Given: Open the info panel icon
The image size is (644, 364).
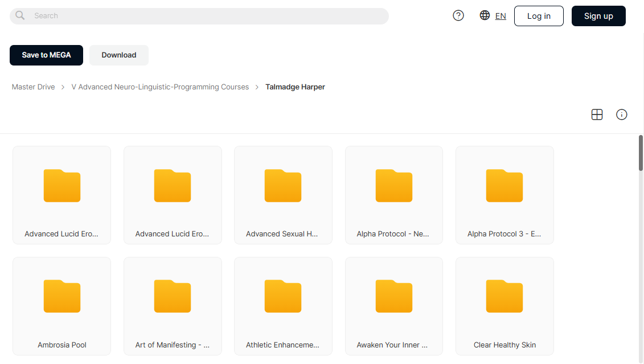Looking at the screenshot, I should [x=621, y=114].
